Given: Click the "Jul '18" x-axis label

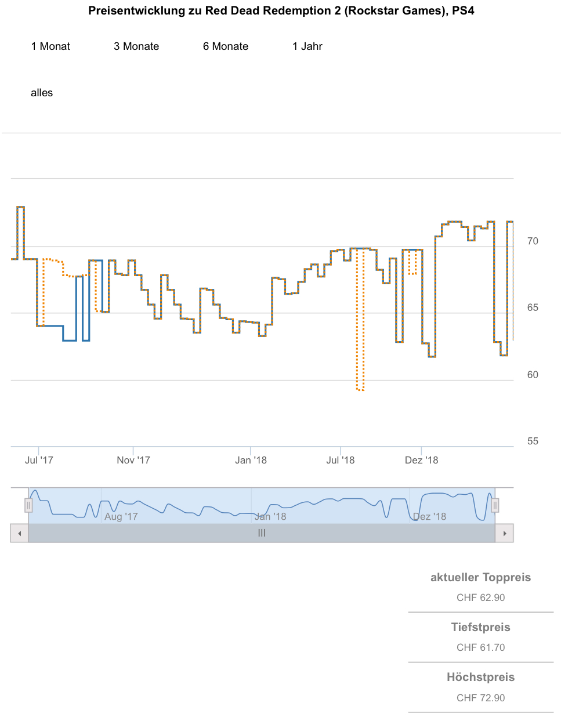Looking at the screenshot, I should (x=341, y=460).
